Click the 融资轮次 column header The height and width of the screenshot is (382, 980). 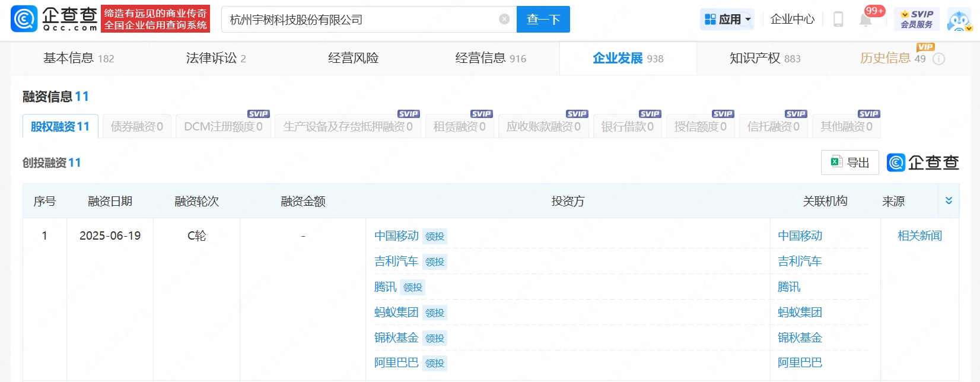pos(197,201)
